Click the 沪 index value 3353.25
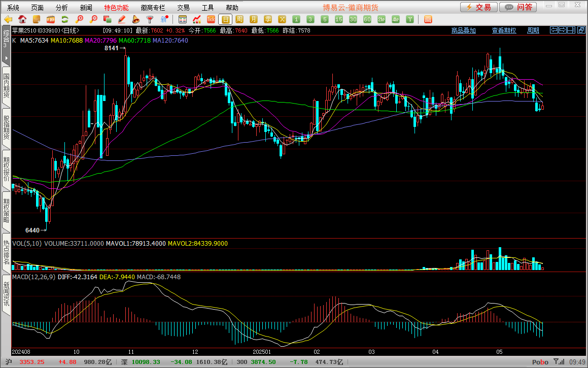Image resolution: width=588 pixels, height=368 pixels. coord(32,362)
